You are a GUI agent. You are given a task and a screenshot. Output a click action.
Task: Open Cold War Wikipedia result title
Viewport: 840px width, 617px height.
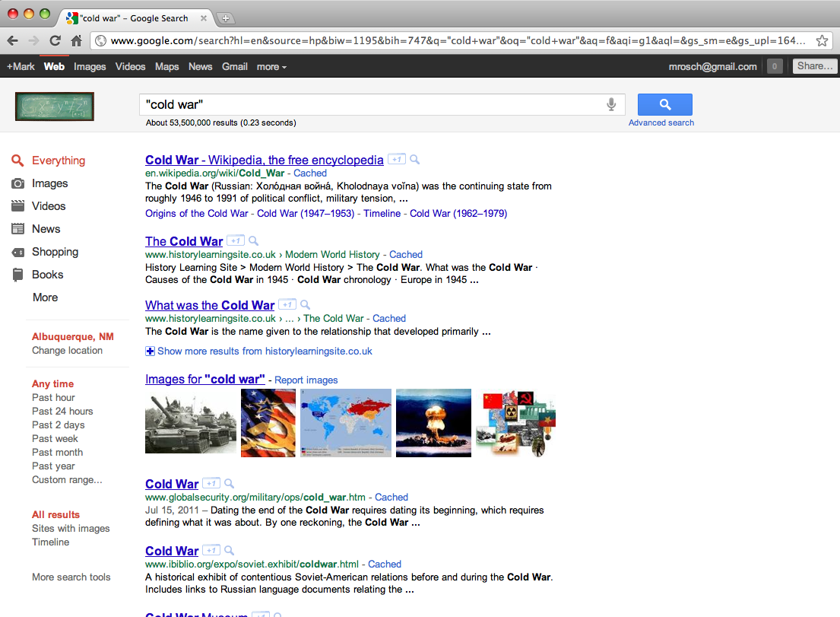coord(264,160)
